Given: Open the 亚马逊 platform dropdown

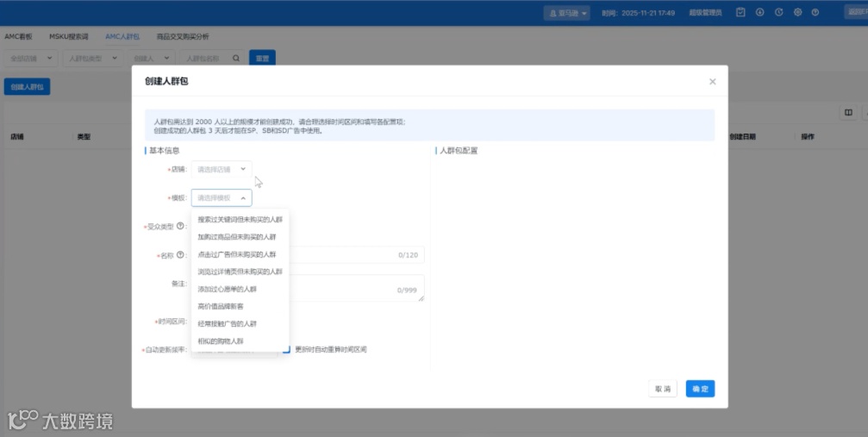Looking at the screenshot, I should tap(567, 13).
